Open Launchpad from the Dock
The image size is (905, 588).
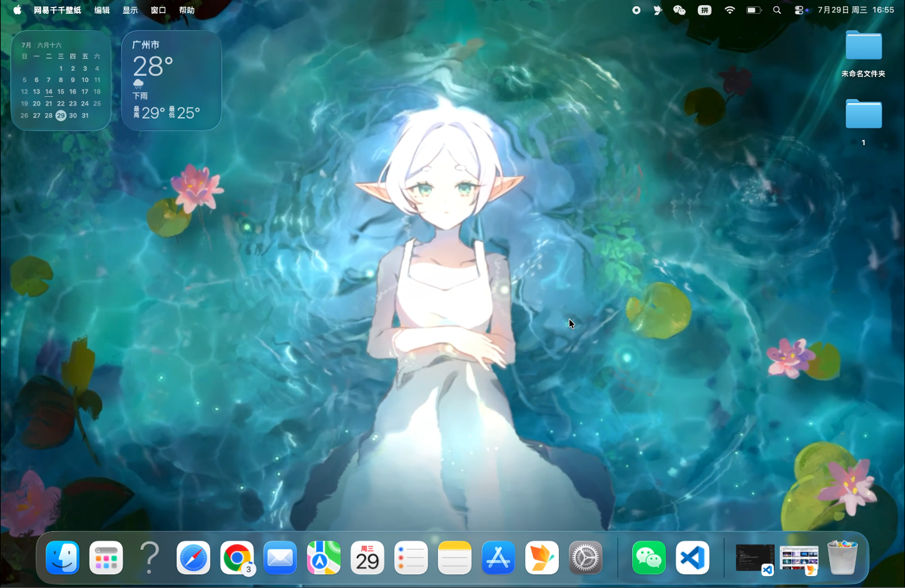pos(106,557)
